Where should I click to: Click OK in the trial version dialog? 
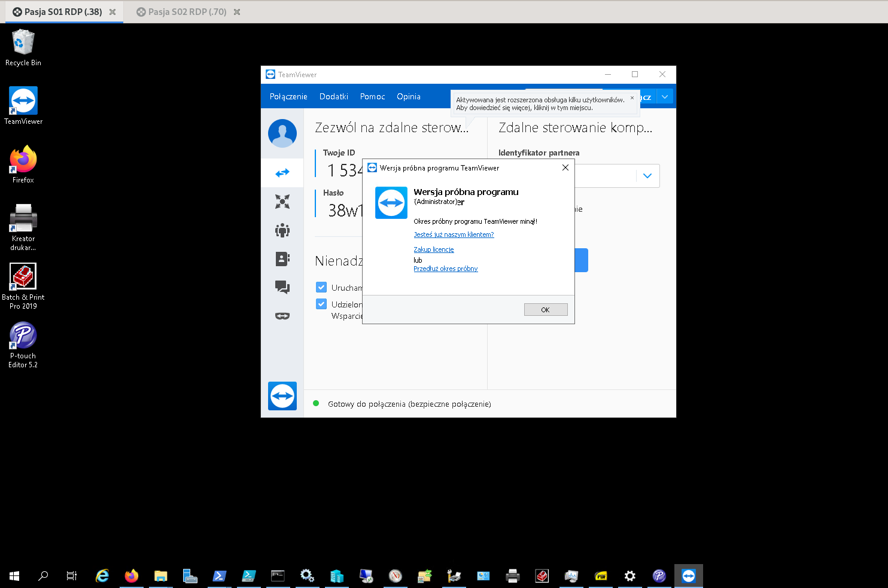(546, 310)
